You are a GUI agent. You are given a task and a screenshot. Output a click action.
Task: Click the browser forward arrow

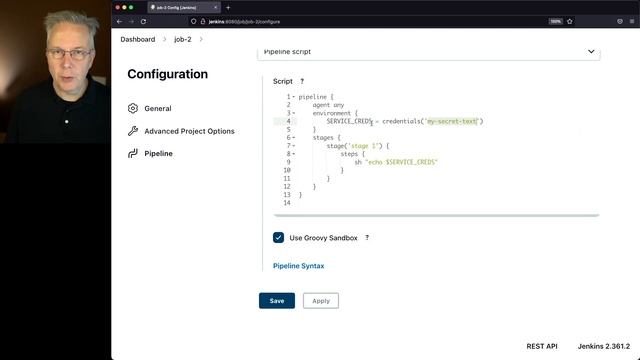coord(131,22)
